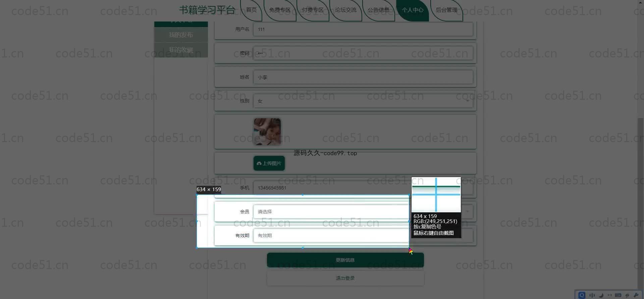Click the 书籍学习平台 site title
Image resolution: width=644 pixels, height=299 pixels.
207,10
